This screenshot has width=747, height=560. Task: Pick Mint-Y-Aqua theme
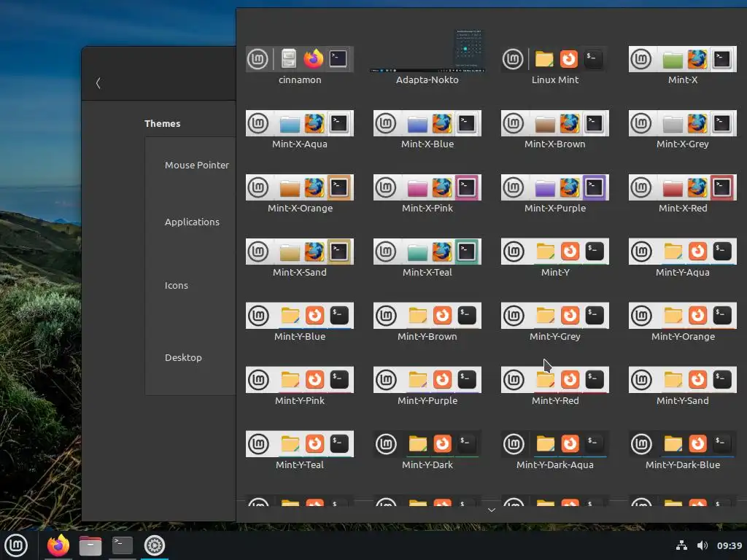point(683,252)
